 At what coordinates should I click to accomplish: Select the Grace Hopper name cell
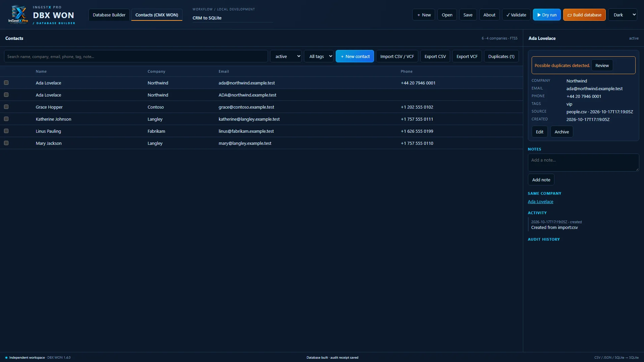[49, 107]
